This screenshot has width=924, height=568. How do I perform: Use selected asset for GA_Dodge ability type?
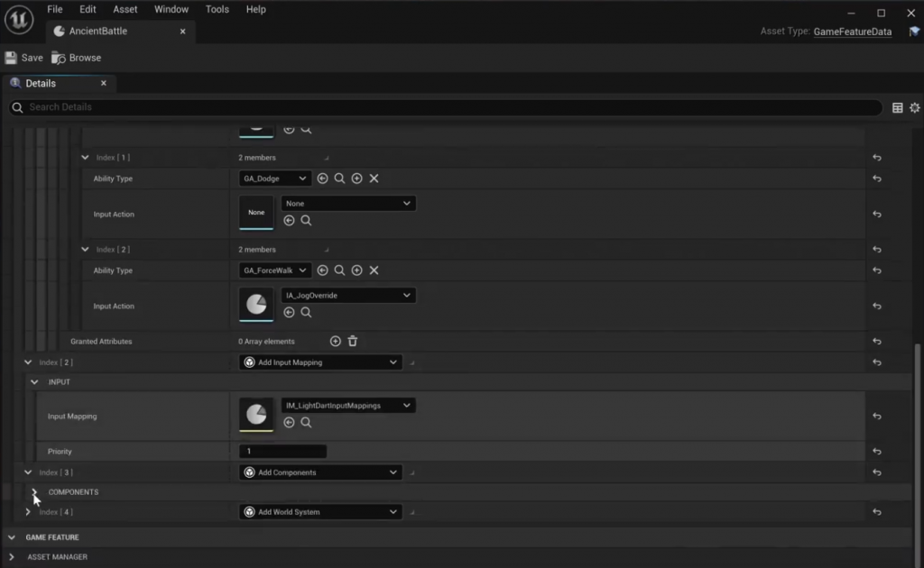(322, 179)
